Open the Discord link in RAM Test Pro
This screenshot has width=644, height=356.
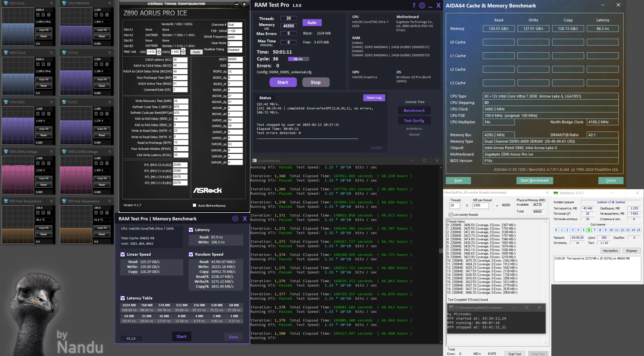tap(414, 135)
